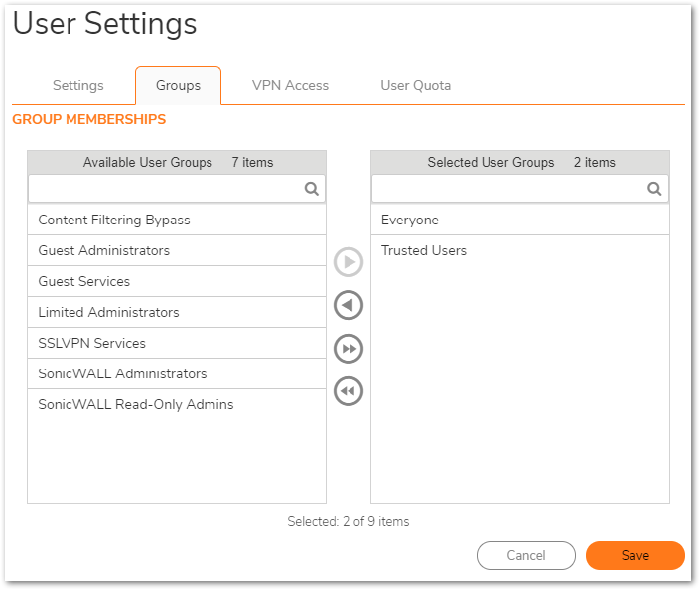This screenshot has height=590, width=700.
Task: Switch to the Settings tab
Action: (x=78, y=85)
